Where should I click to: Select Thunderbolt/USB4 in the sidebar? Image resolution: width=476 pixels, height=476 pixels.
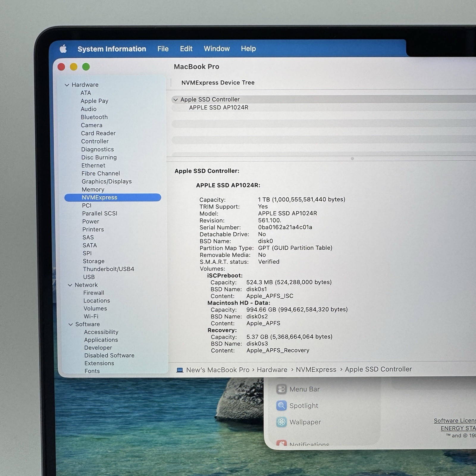tap(109, 269)
